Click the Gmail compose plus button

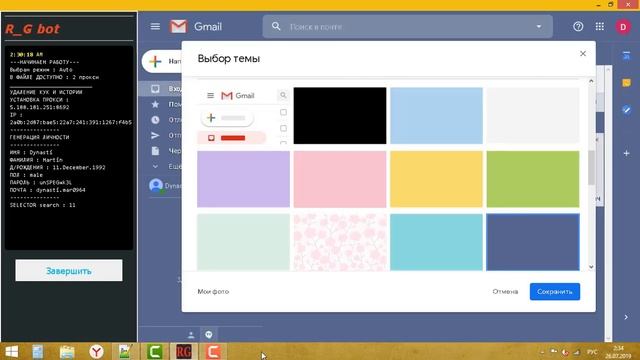click(156, 62)
